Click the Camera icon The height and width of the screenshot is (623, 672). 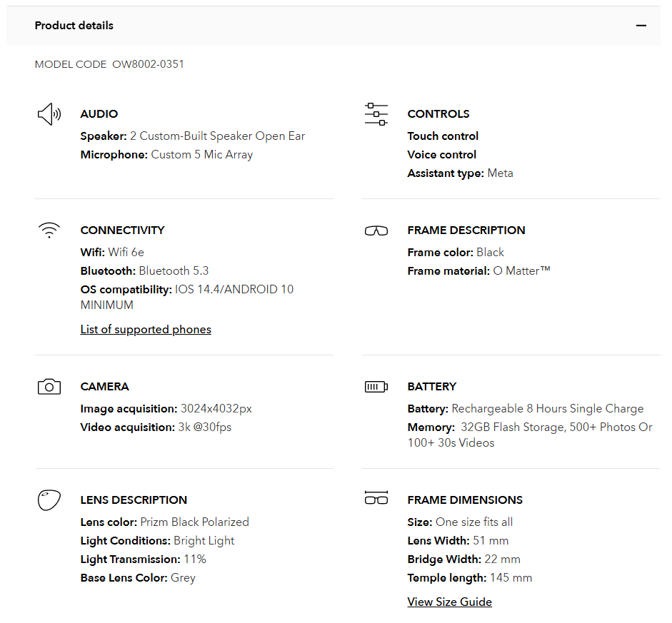(49, 387)
